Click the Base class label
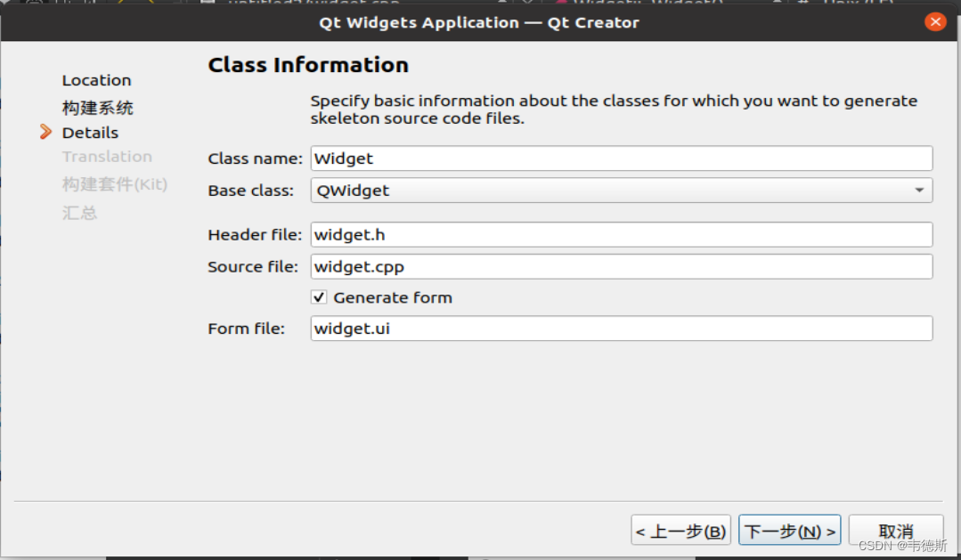Viewport: 961px width, 560px height. click(250, 191)
